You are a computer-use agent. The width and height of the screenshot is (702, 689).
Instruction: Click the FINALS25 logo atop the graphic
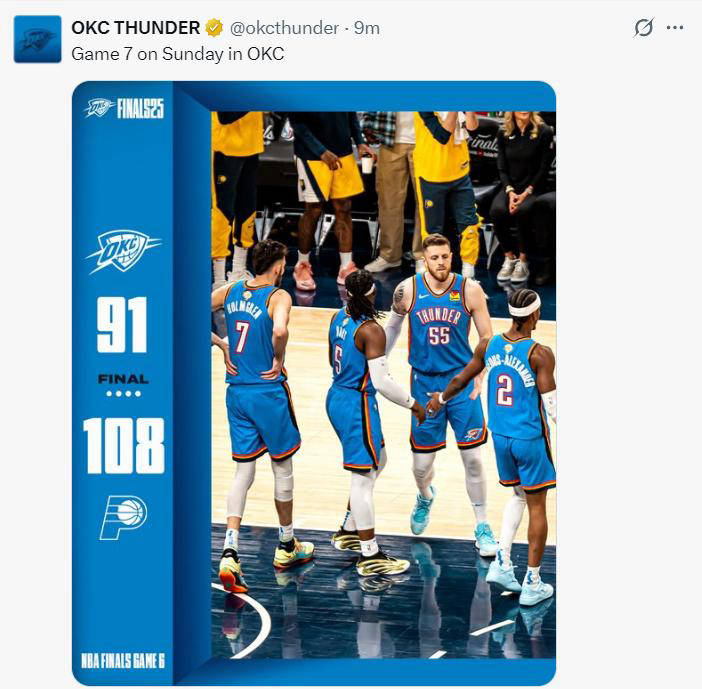point(124,108)
